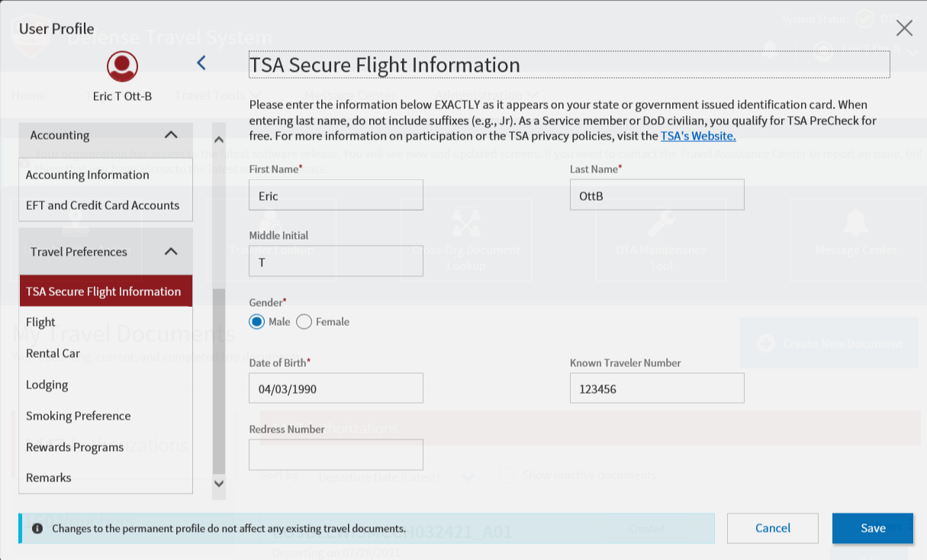This screenshot has height=560, width=927.
Task: Click the Save button
Action: pos(872,528)
